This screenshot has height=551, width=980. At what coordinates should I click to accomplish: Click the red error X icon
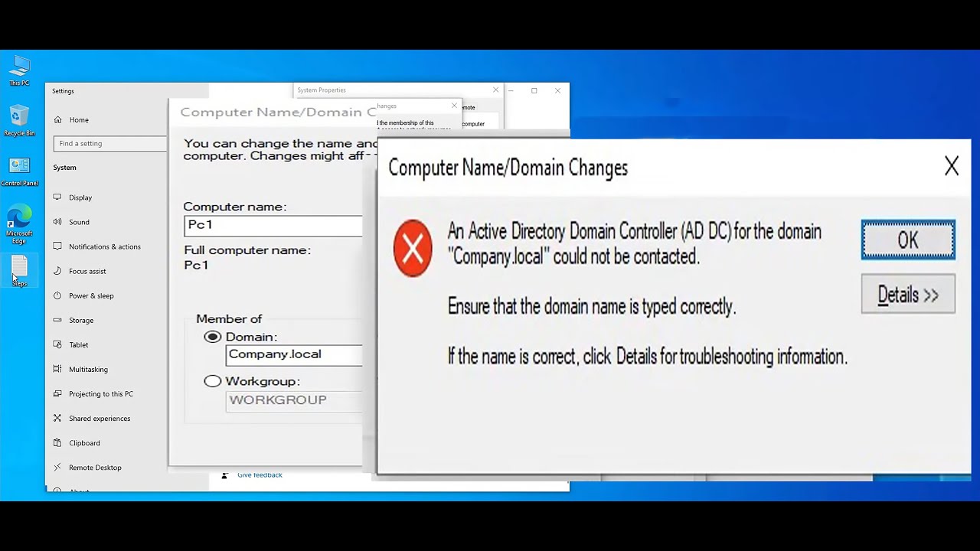[x=413, y=248]
